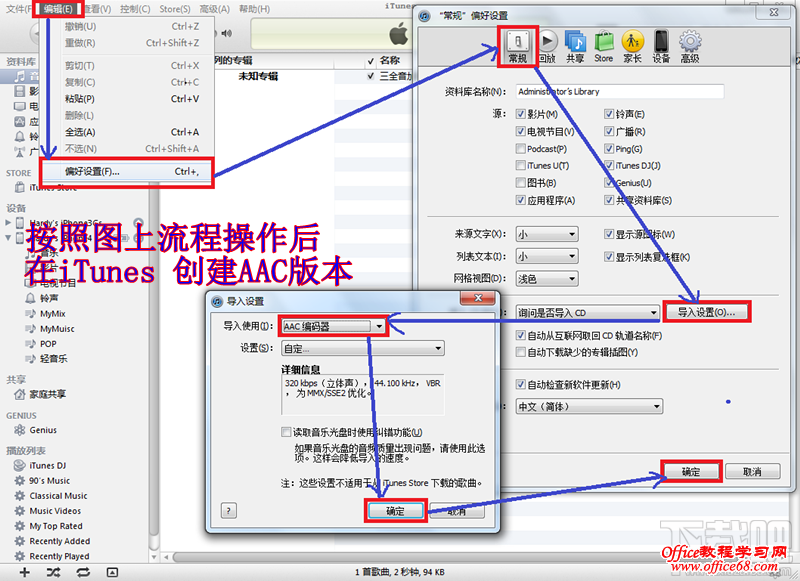Toggle repeat icon in bottom bar
800x581 pixels.
[x=83, y=572]
